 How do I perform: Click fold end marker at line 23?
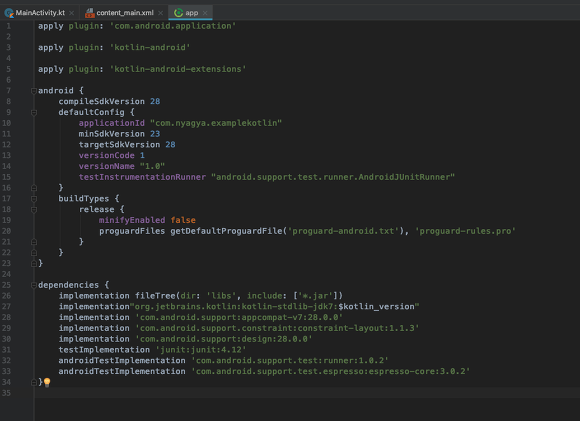tap(34, 263)
